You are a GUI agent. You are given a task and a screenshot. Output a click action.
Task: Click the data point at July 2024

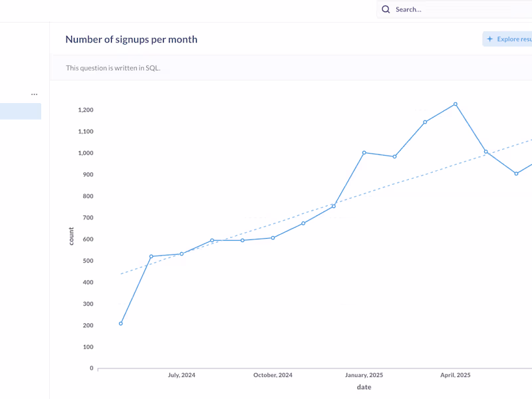tap(182, 254)
